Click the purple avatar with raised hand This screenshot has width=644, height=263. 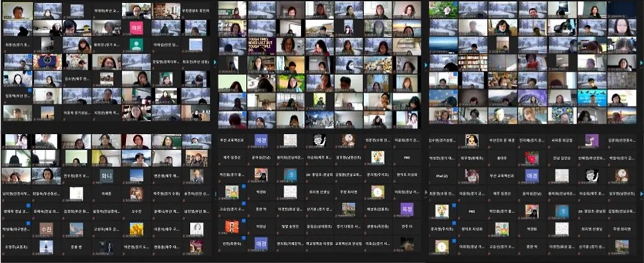592,140
